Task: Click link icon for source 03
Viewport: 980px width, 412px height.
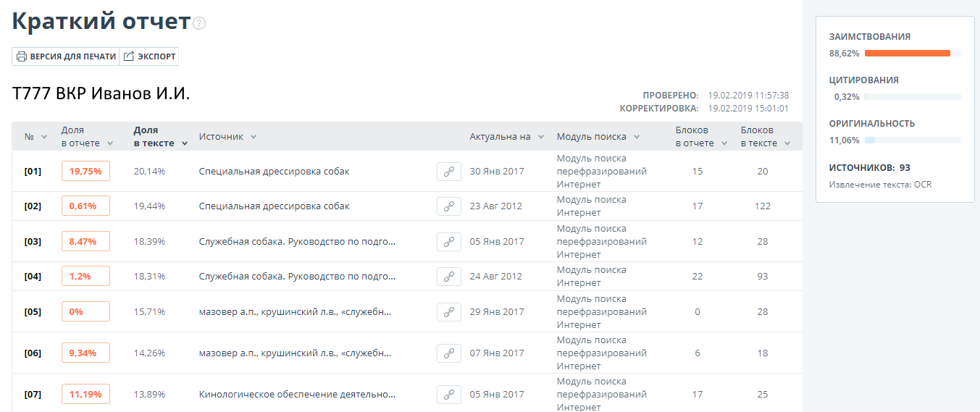Action: click(448, 242)
